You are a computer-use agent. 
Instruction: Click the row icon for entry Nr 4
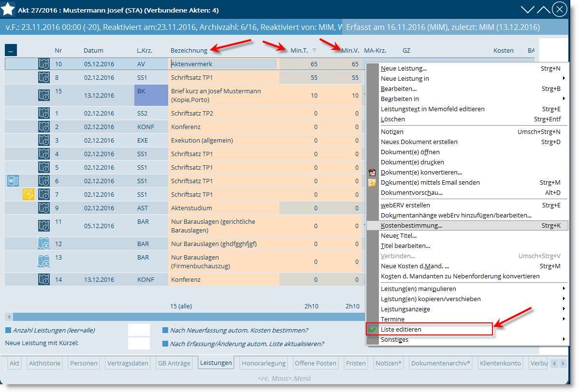click(x=44, y=154)
